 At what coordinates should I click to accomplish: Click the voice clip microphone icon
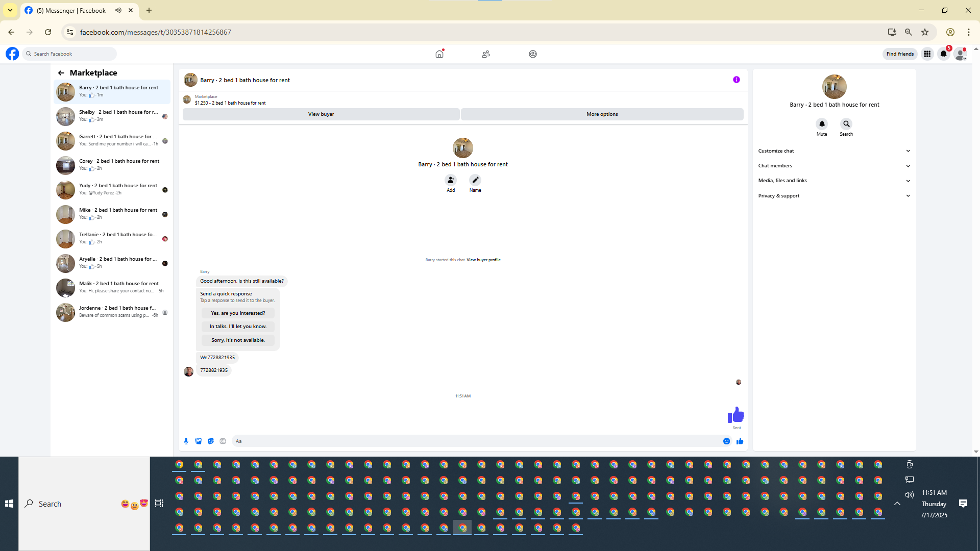(x=186, y=441)
